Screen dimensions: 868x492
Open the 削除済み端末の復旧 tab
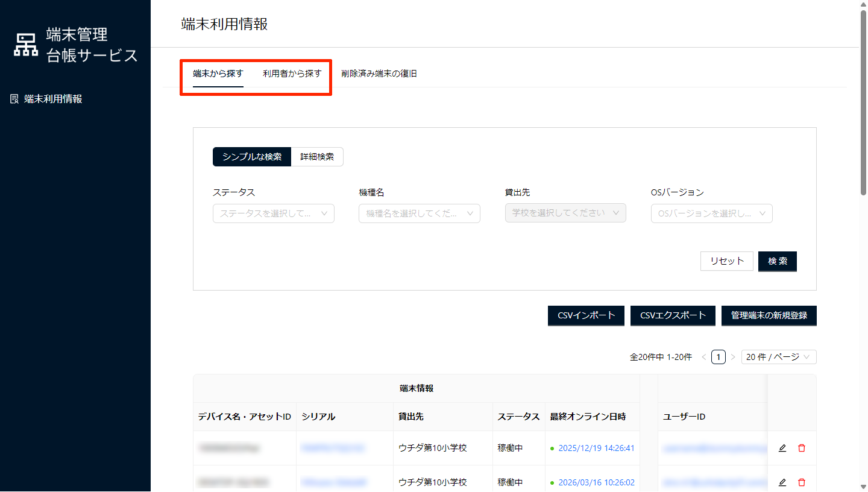(x=379, y=74)
